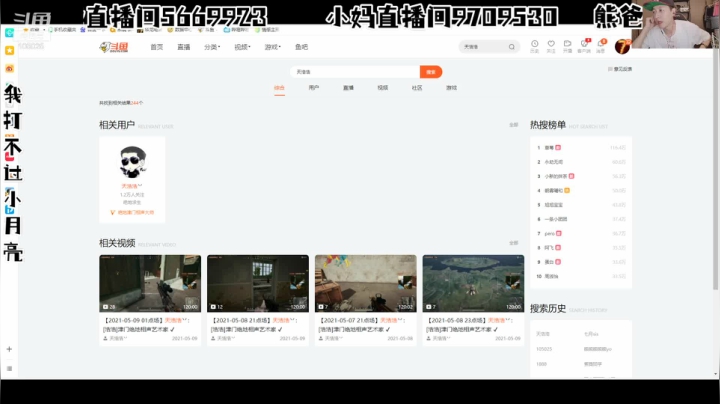Click the related user's orange name
720x404 pixels.
pyautogui.click(x=131, y=186)
